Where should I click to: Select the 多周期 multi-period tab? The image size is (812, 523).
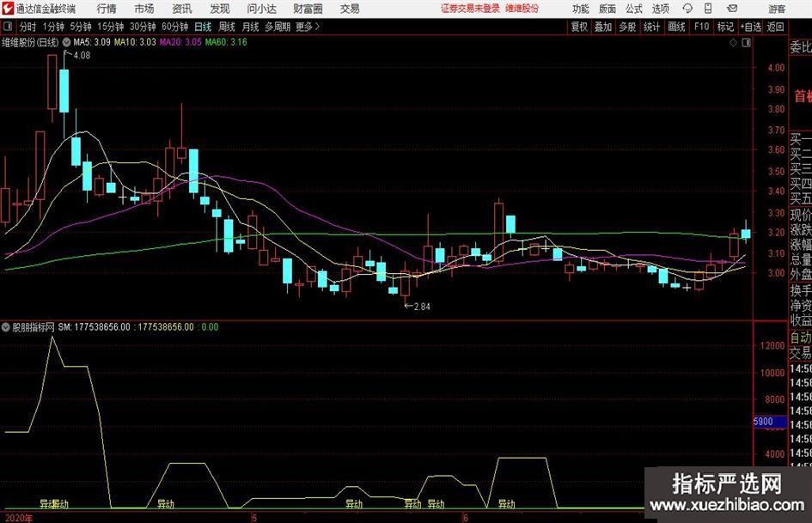click(x=278, y=27)
